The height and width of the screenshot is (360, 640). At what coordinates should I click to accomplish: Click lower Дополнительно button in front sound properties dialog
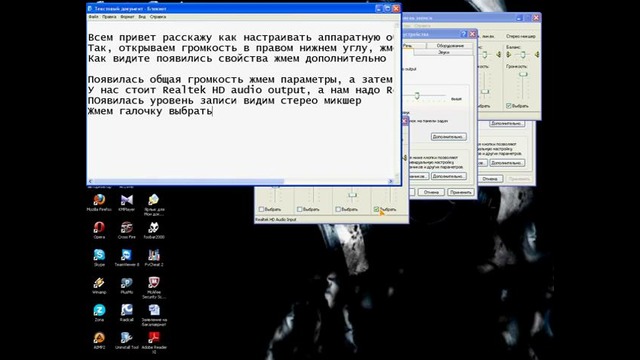tap(449, 176)
